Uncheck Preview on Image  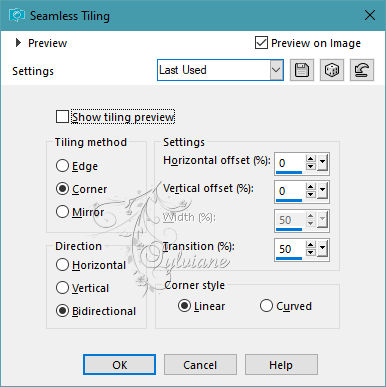(x=261, y=43)
